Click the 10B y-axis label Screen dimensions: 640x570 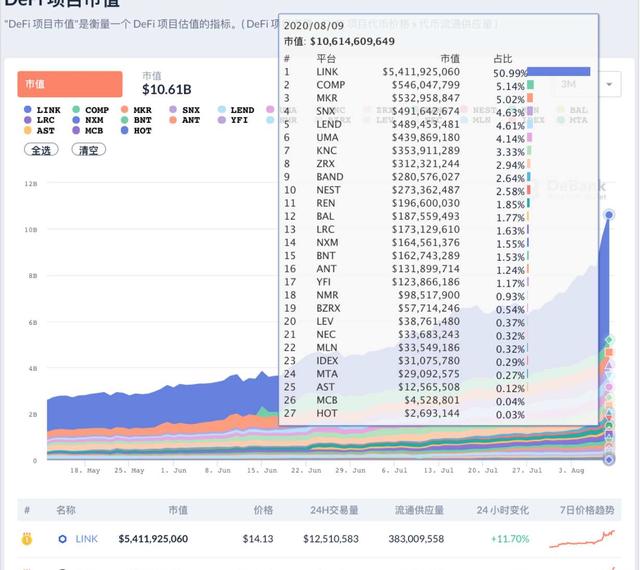(31, 230)
